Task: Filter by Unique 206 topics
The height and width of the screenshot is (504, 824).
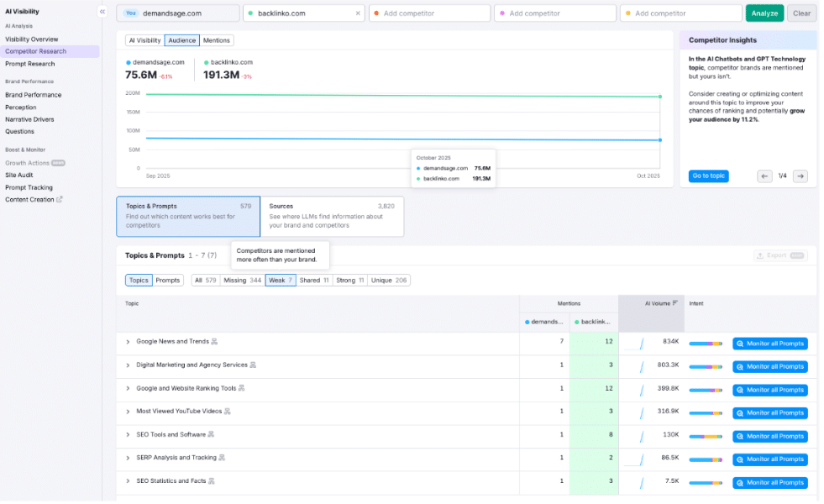Action: point(391,281)
